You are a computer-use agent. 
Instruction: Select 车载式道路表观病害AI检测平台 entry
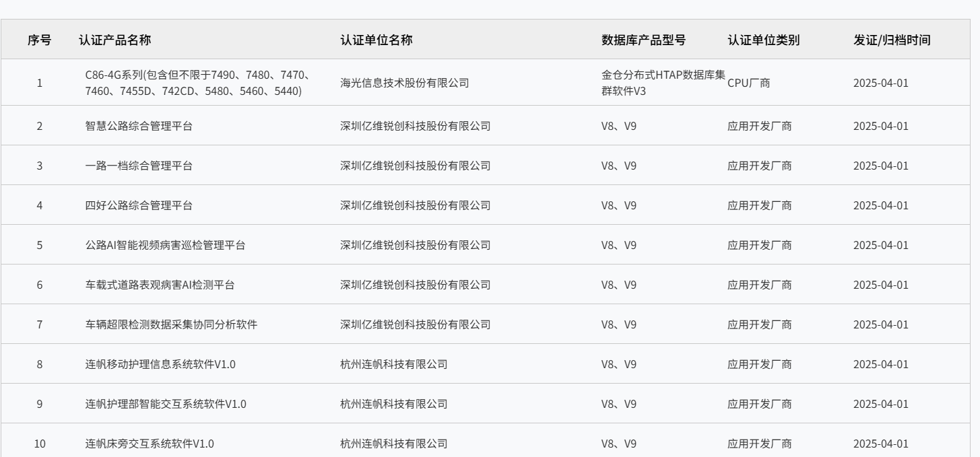tap(160, 285)
